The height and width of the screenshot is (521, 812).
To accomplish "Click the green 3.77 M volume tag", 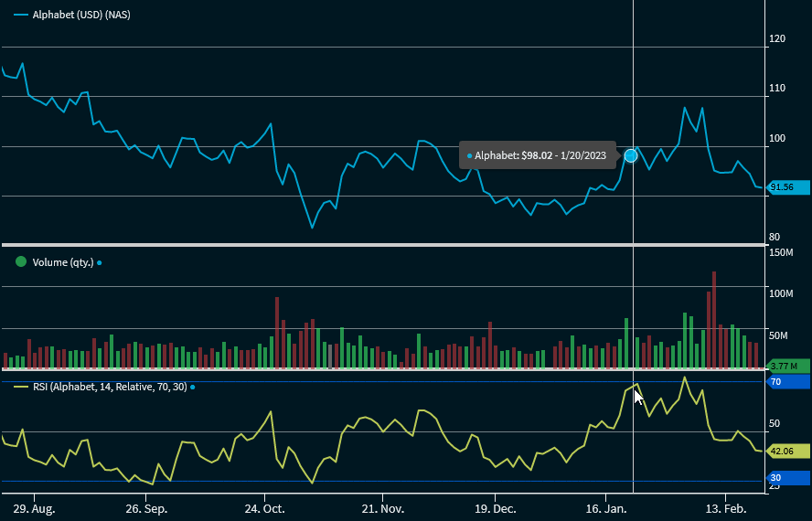I will pyautogui.click(x=788, y=366).
